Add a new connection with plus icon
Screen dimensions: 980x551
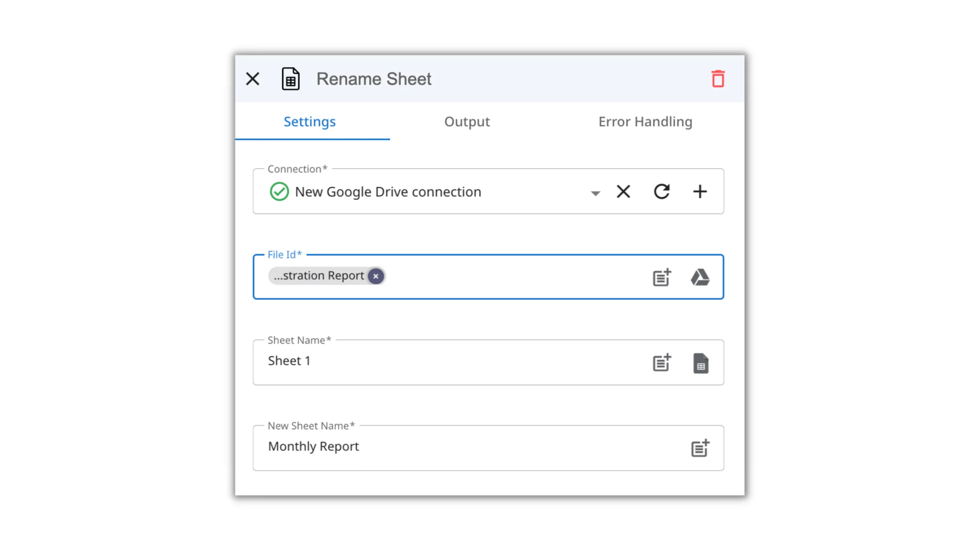pos(700,191)
